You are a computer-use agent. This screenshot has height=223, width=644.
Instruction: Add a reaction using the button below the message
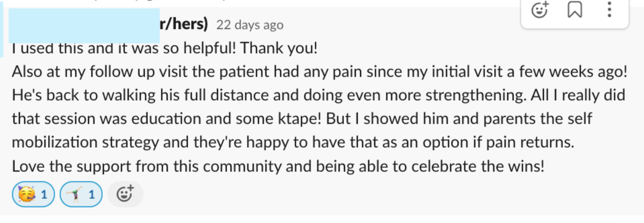[x=125, y=194]
